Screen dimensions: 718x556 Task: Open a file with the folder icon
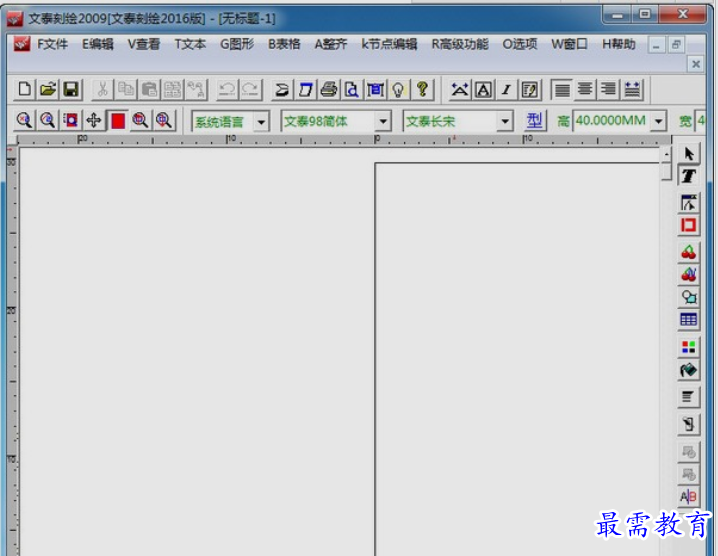point(48,89)
